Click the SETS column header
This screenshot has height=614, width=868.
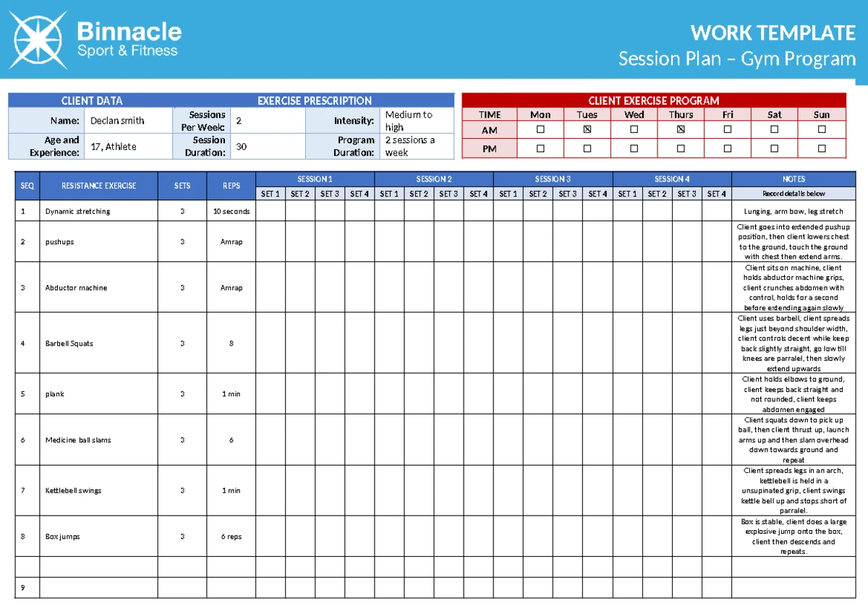pos(182,186)
